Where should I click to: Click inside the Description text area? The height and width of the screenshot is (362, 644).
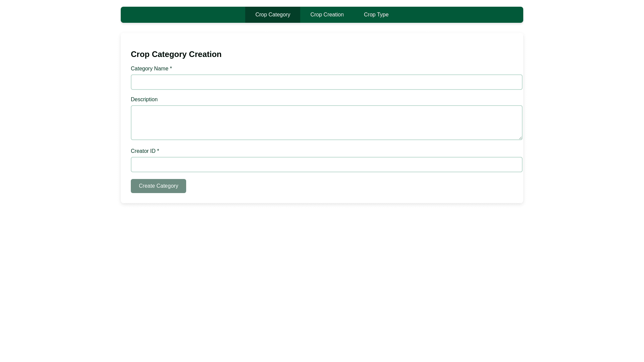(326, 122)
